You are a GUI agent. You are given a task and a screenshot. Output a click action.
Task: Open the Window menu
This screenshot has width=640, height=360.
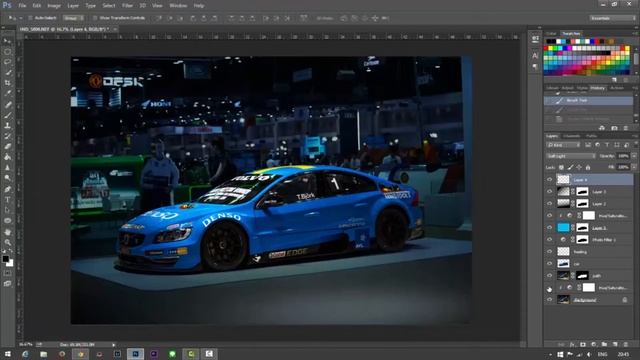[x=178, y=6]
